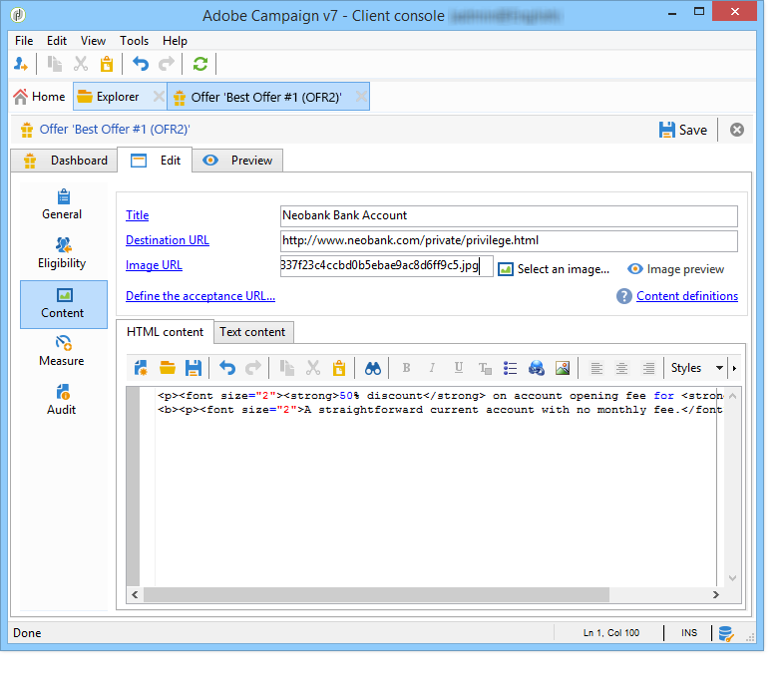Open the Edit menu
The height and width of the screenshot is (686, 784).
[x=57, y=41]
